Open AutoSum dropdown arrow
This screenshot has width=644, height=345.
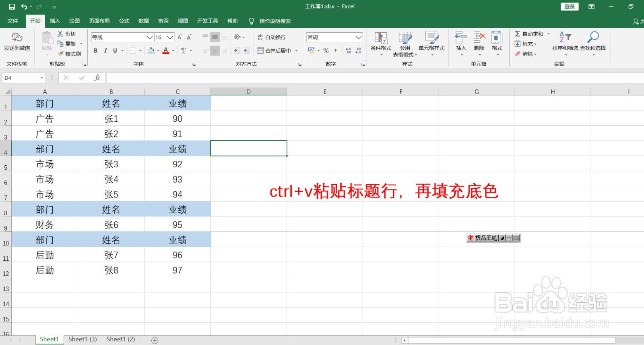548,34
